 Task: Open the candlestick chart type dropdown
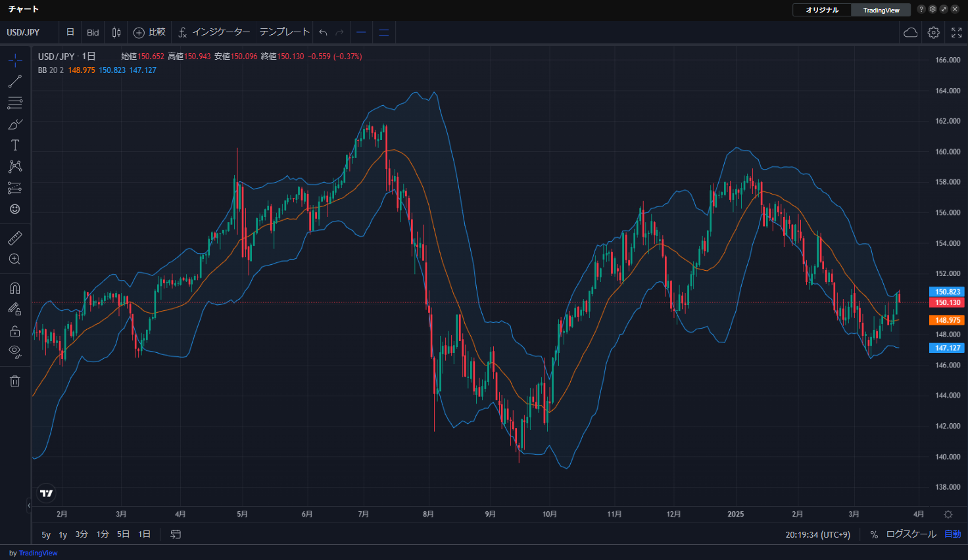pos(116,32)
